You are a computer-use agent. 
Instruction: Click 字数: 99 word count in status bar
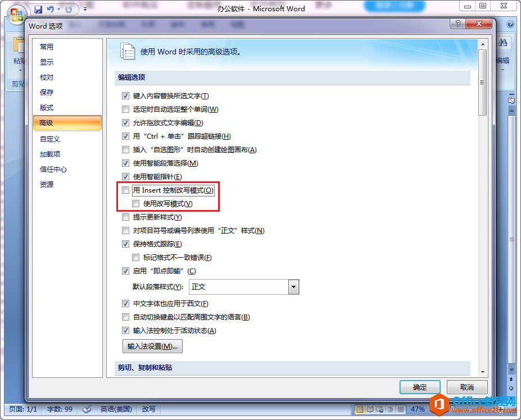coord(60,409)
